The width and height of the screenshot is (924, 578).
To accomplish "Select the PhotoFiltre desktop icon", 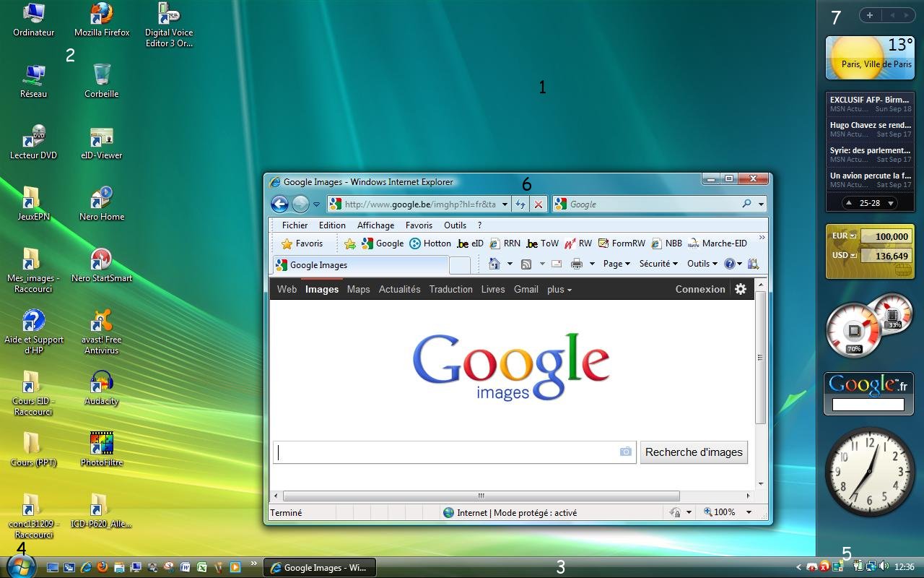I will (101, 449).
